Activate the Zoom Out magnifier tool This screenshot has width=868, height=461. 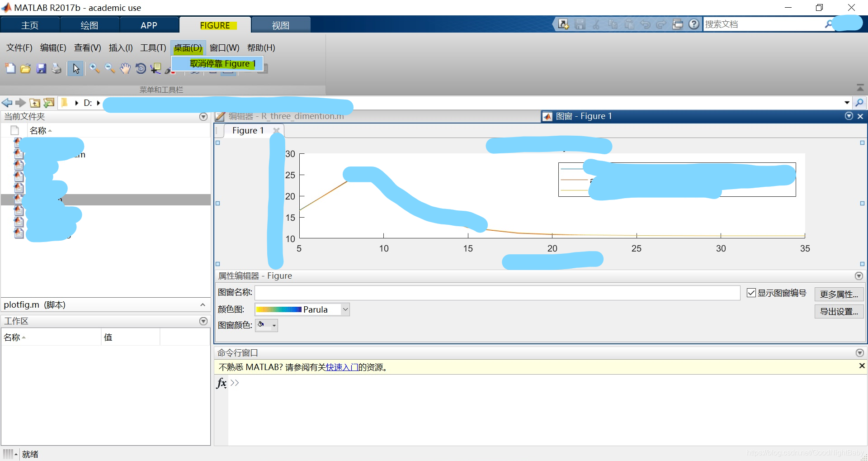click(110, 68)
